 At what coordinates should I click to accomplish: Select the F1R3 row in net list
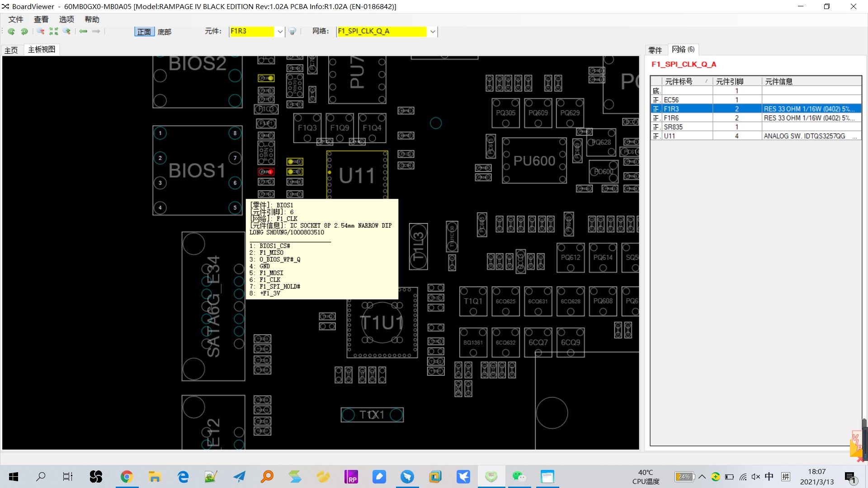[756, 109]
